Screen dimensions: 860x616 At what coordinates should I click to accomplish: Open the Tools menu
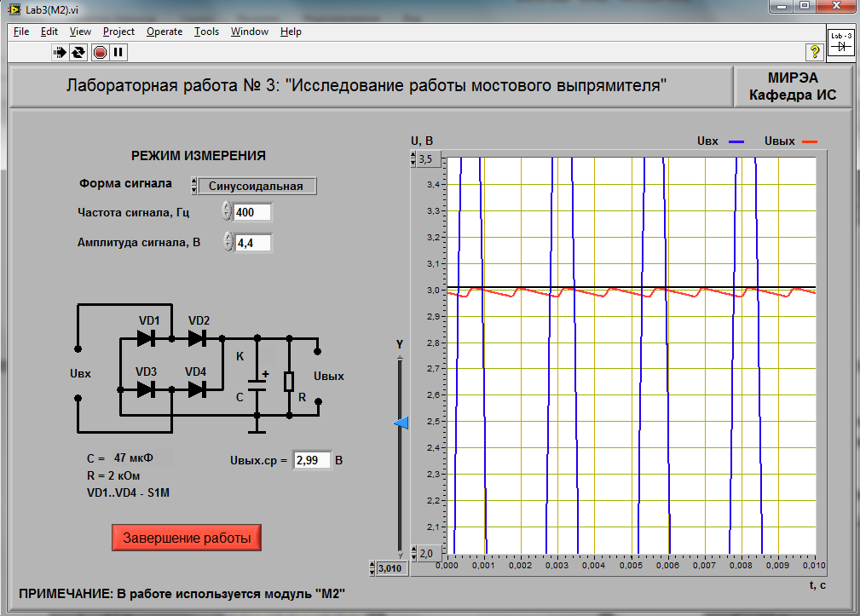207,32
